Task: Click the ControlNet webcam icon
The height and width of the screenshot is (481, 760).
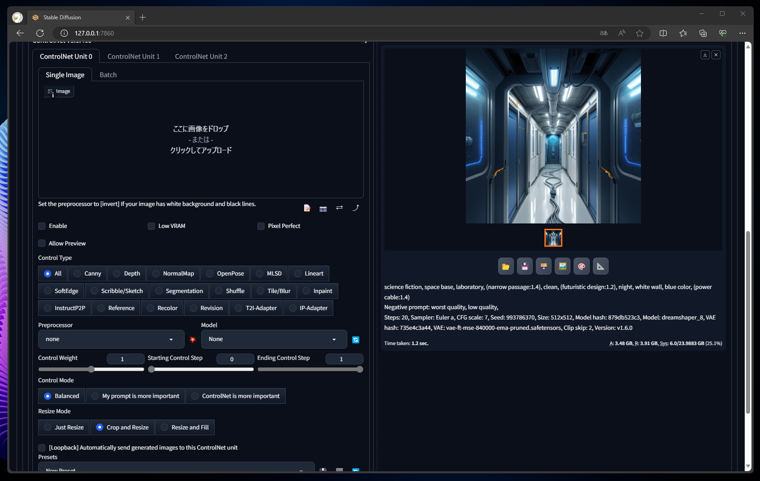Action: (323, 208)
